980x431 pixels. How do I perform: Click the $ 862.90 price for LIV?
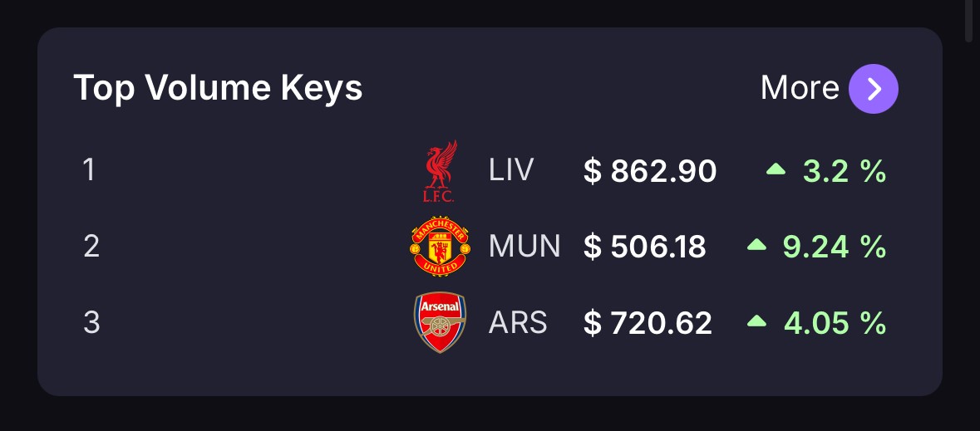click(650, 171)
